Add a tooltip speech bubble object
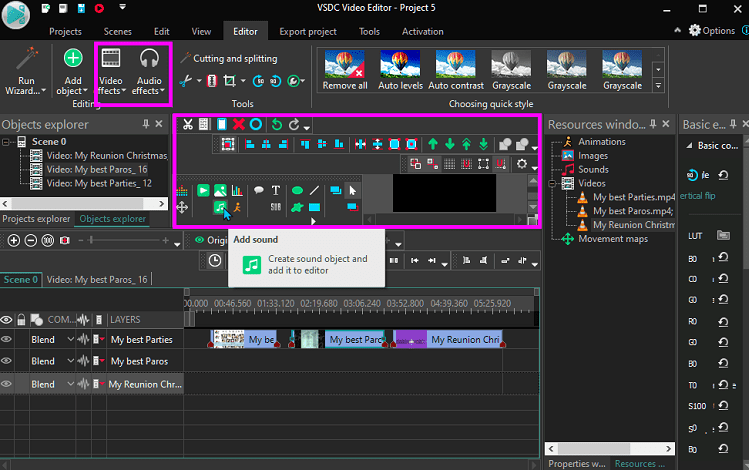Viewport: 749px width, 470px height. coord(258,190)
